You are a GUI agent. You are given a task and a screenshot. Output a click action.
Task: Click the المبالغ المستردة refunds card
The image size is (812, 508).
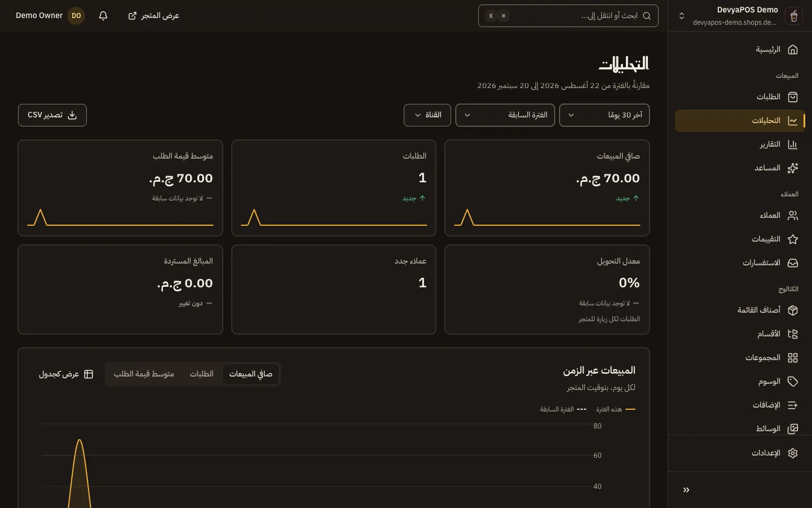coord(120,290)
